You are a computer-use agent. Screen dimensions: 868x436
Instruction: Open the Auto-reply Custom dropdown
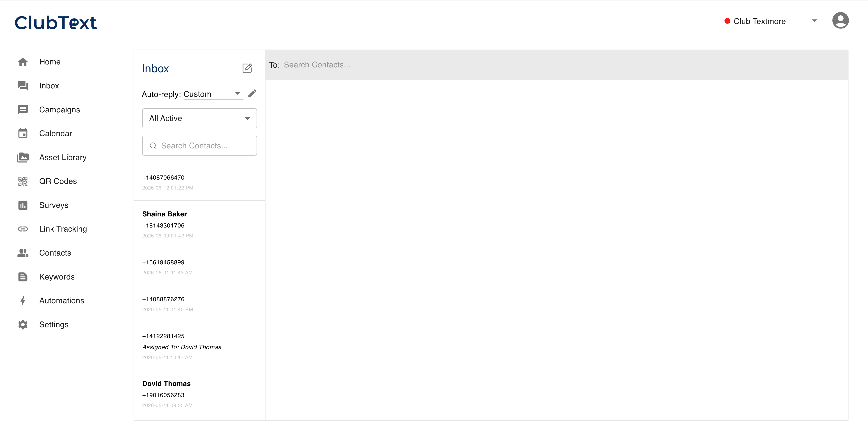pos(213,94)
